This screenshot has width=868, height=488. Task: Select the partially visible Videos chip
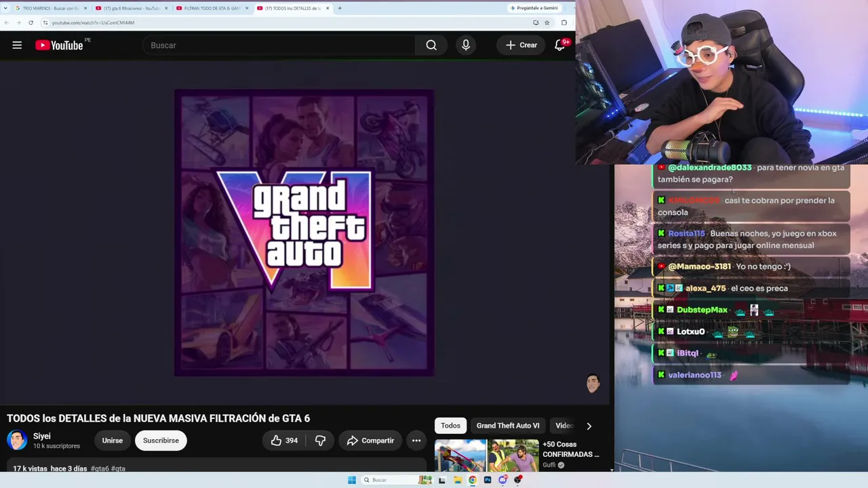tap(564, 426)
